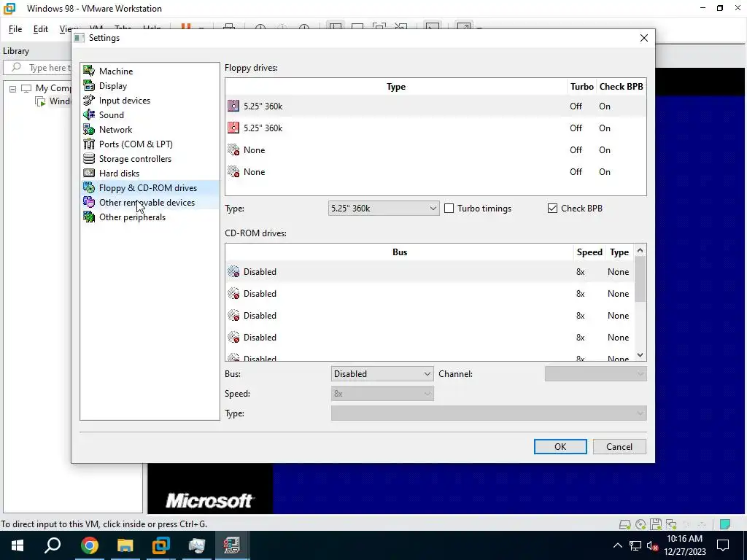Click the hard disk status bar icon
Viewport: 747px width, 560px height.
point(624,525)
